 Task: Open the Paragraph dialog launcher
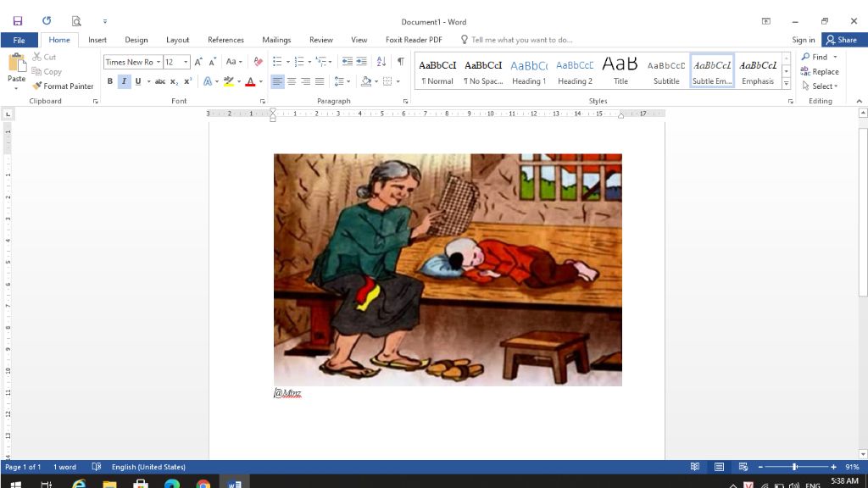pyautogui.click(x=405, y=102)
